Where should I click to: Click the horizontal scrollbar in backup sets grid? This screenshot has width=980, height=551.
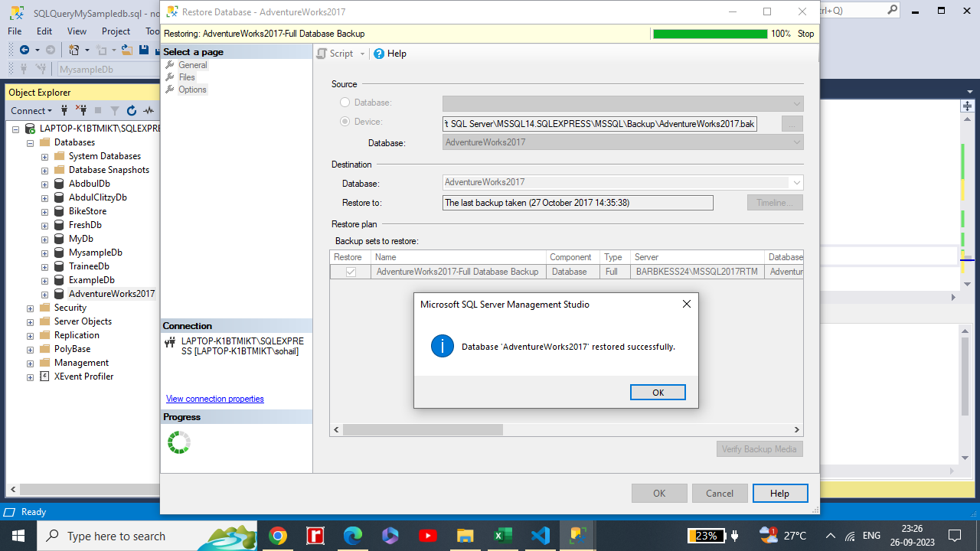[423, 430]
